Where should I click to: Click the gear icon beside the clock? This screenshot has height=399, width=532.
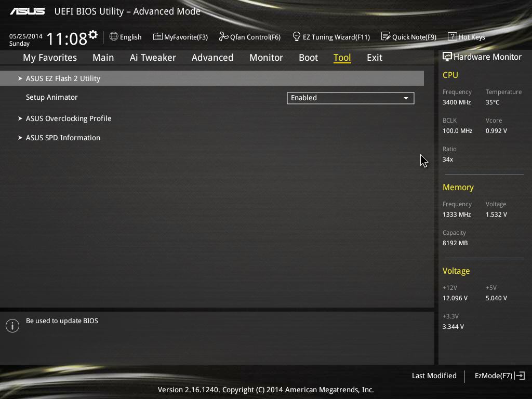pyautogui.click(x=93, y=35)
